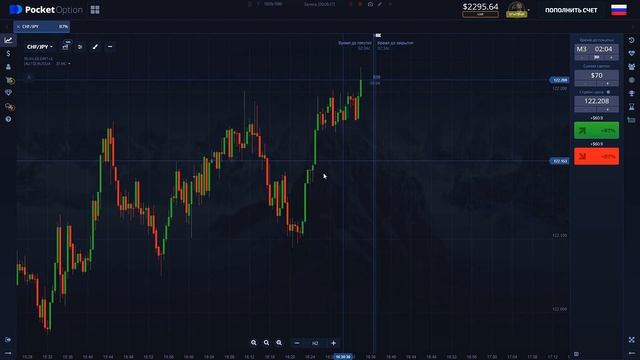This screenshot has height=360, width=640.
Task: Click the upper price level label on price axis
Action: [x=559, y=80]
